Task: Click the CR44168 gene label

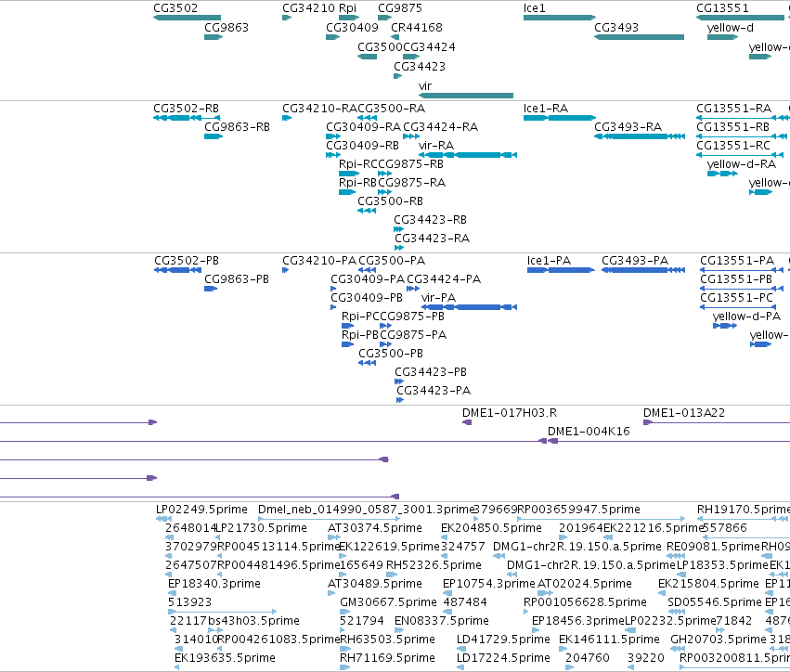Action: (417, 27)
